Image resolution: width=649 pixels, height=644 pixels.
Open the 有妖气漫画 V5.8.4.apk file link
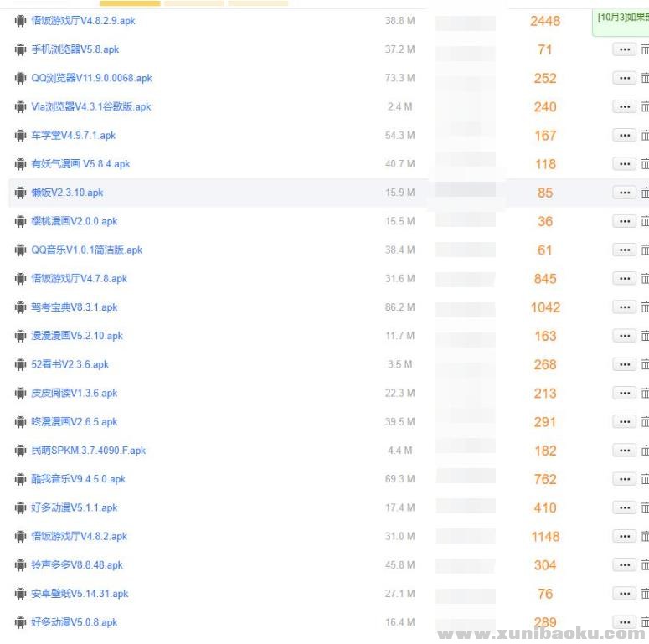pyautogui.click(x=80, y=164)
